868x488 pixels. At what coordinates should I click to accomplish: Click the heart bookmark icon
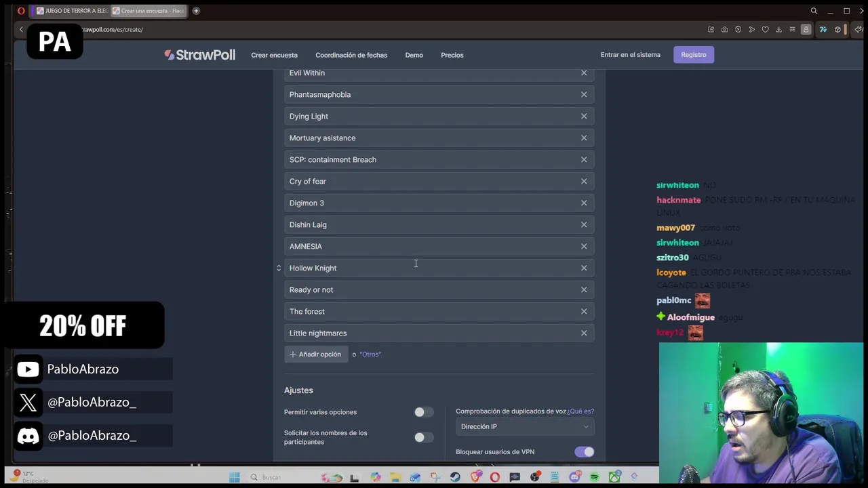pos(765,29)
